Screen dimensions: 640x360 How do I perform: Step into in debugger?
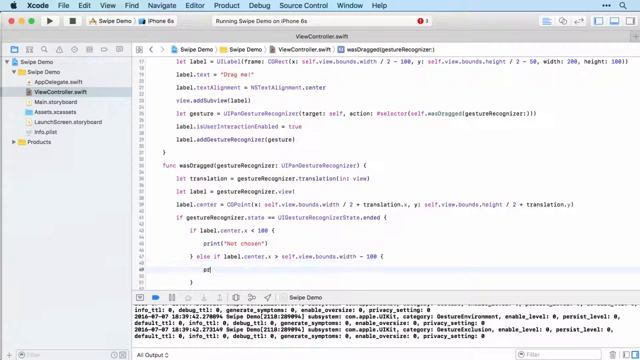tap(204, 298)
